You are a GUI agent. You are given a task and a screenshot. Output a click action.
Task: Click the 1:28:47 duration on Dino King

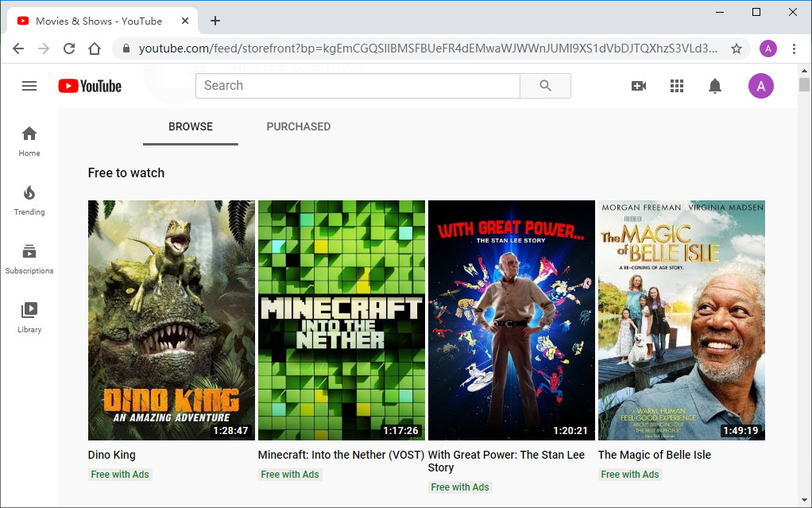pos(230,430)
